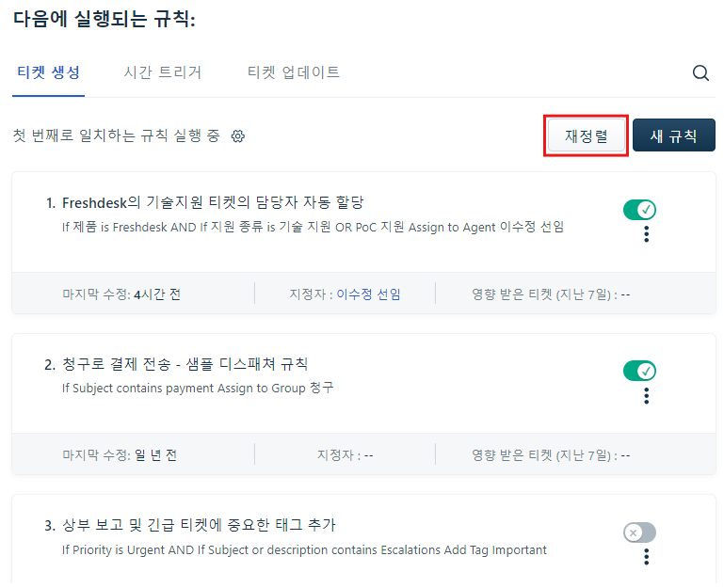Open the three-dot menu for rule 3
Screen dimensions: 724x588
647,557
